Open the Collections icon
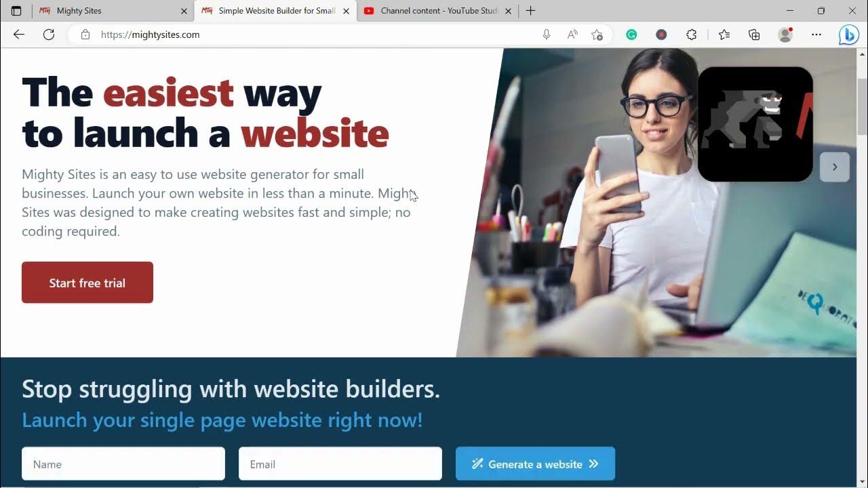Screen dimensions: 868x488 coord(754,35)
